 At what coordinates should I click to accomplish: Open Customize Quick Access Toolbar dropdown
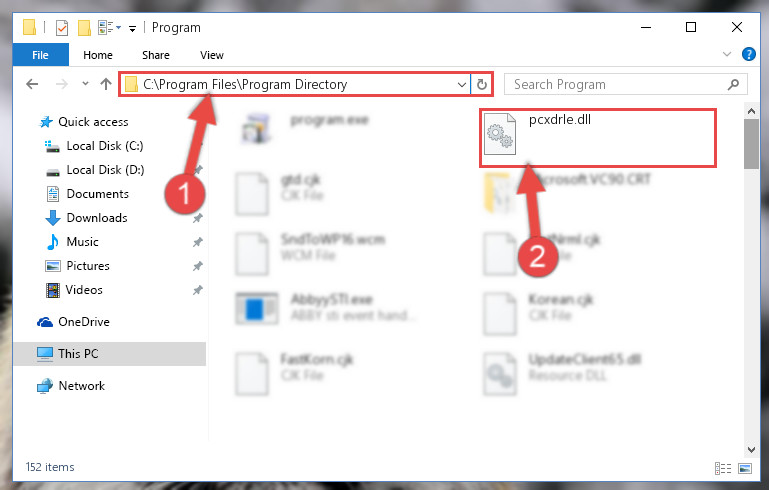click(x=132, y=29)
